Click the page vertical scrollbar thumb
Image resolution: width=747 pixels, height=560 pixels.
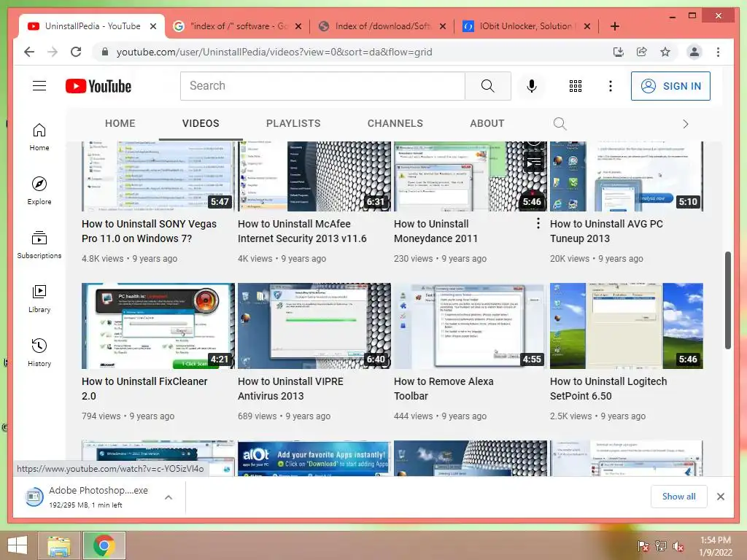pos(727,300)
